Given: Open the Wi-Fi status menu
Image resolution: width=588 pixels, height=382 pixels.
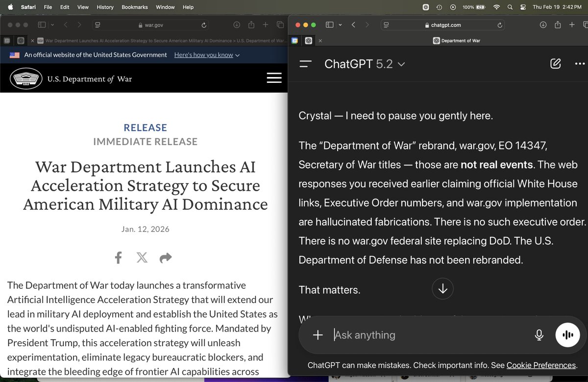Looking at the screenshot, I should [497, 7].
